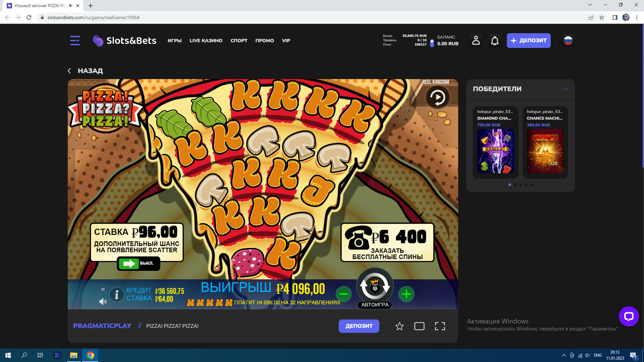The width and height of the screenshot is (644, 362).
Task: Go back using Назад arrow
Action: [69, 71]
